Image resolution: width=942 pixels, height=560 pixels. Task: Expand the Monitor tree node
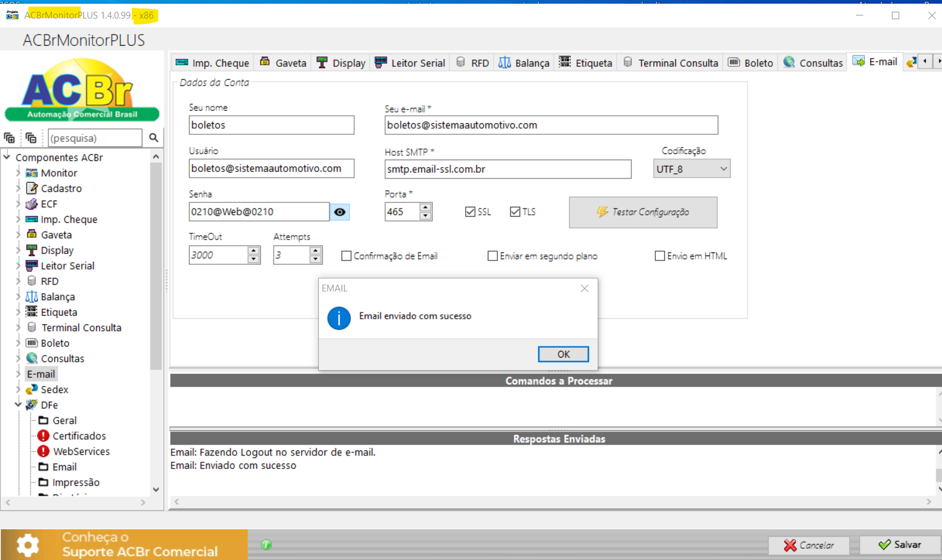point(18,173)
